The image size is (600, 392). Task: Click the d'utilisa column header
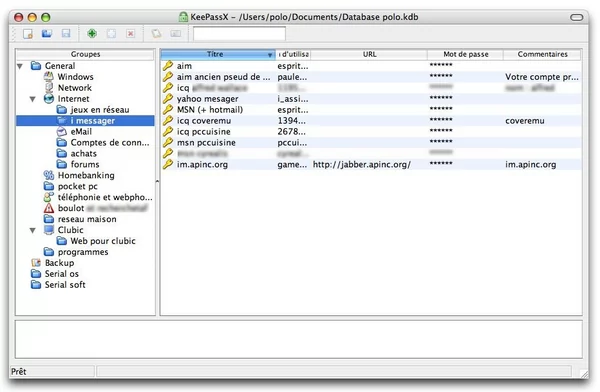(293, 54)
